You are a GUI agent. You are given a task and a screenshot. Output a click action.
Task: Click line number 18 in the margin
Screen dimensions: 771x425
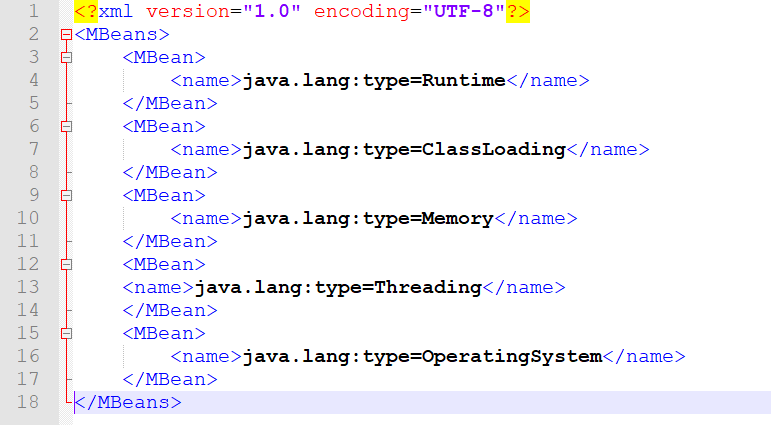pos(30,403)
